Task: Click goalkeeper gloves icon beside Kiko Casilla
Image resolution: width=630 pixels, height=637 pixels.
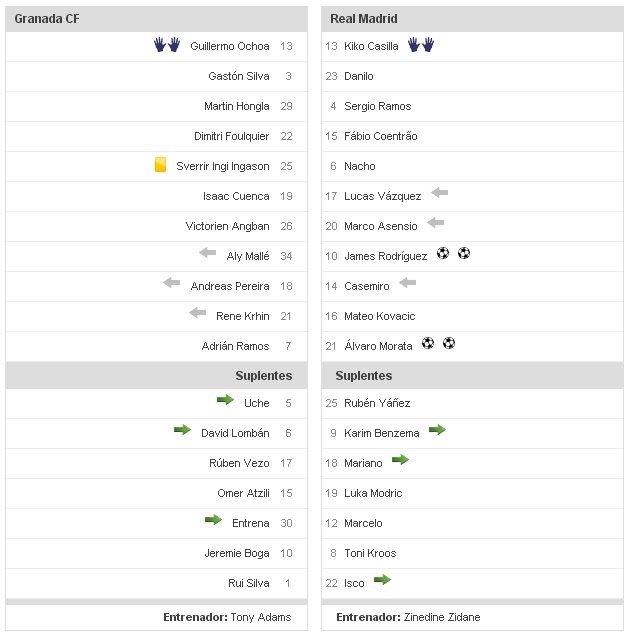Action: click(x=421, y=45)
